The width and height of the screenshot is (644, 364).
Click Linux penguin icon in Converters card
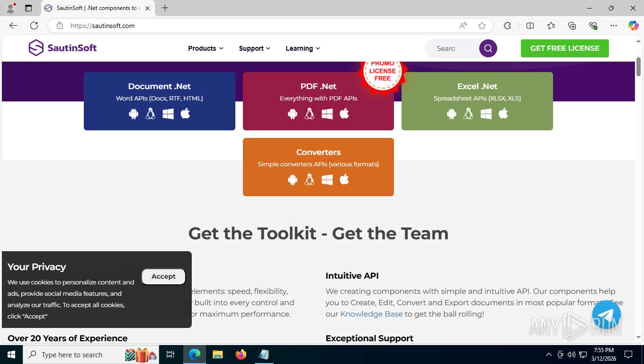click(310, 180)
